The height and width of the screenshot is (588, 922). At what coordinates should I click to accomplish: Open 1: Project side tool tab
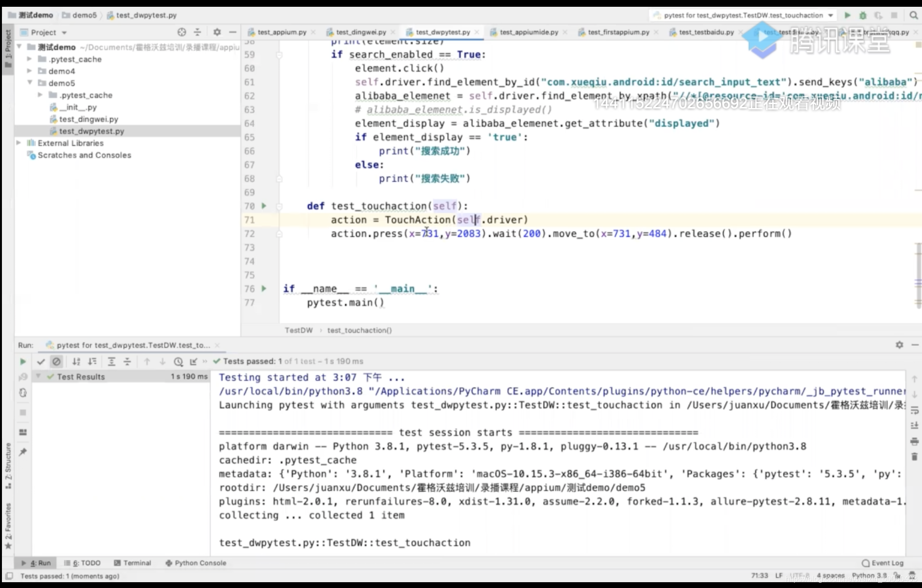[8, 48]
